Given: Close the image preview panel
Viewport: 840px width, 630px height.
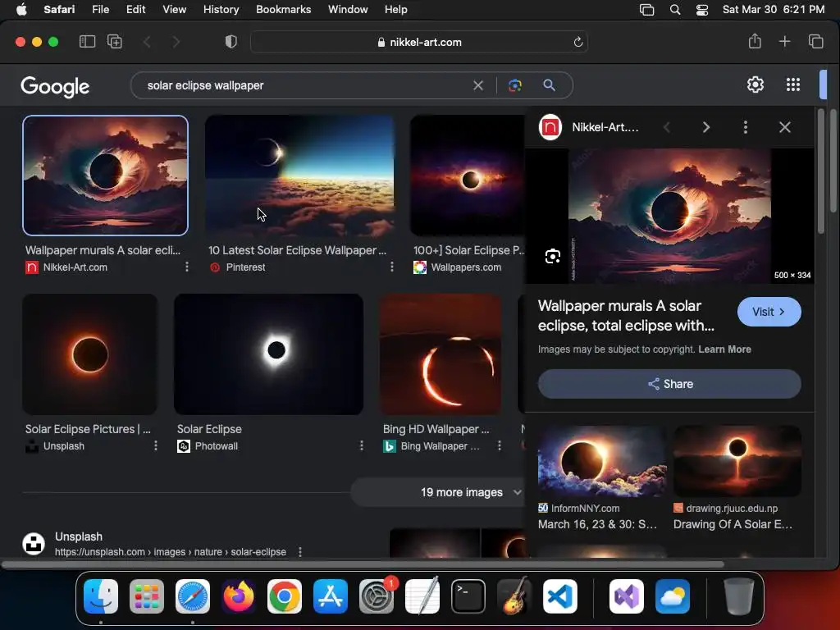Looking at the screenshot, I should pos(785,127).
